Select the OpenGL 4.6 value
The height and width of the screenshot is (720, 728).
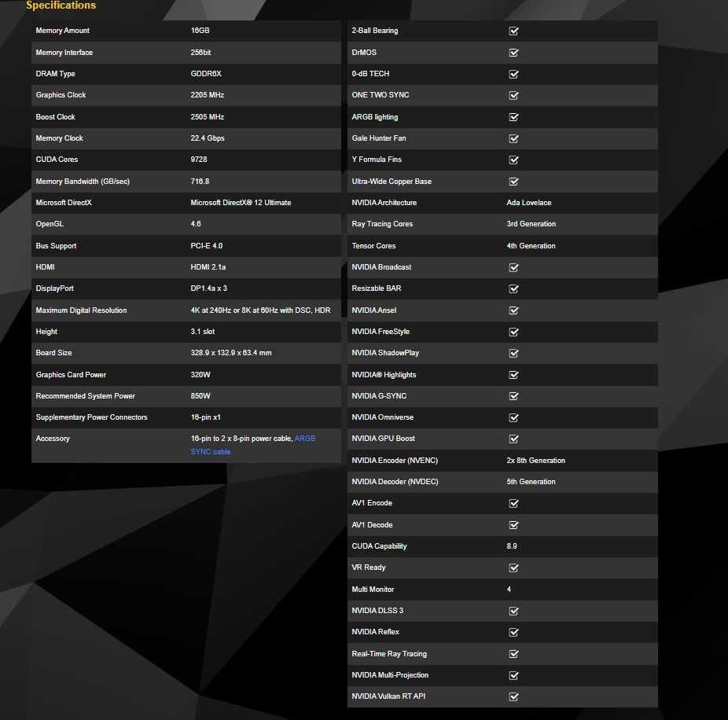[x=196, y=224]
